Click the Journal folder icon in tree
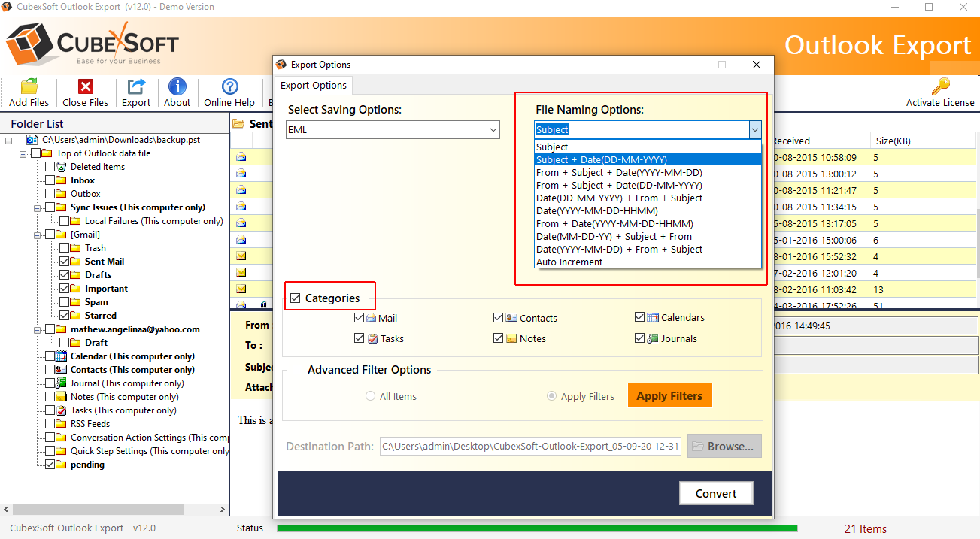 (62, 383)
